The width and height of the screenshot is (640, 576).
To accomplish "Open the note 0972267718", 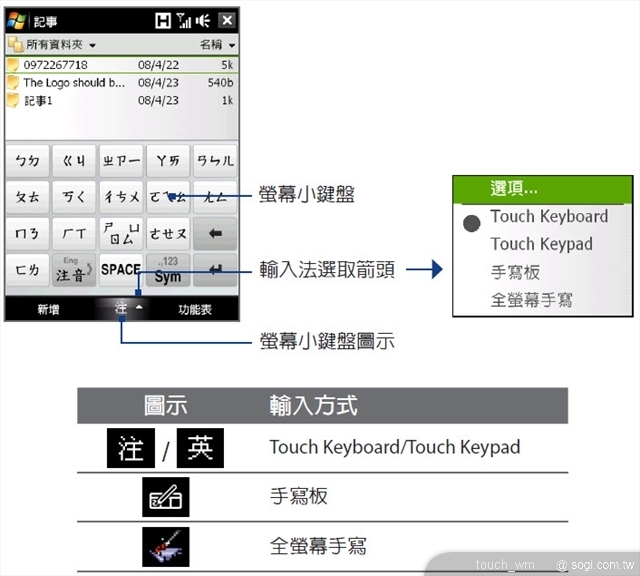I will [56, 65].
